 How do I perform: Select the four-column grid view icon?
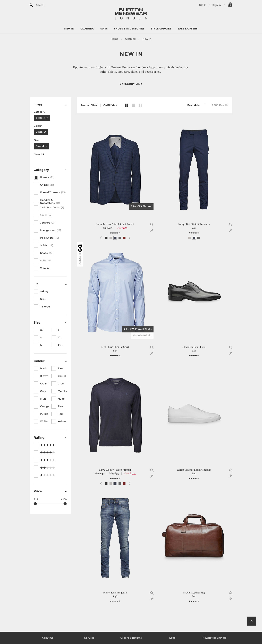tap(140, 105)
